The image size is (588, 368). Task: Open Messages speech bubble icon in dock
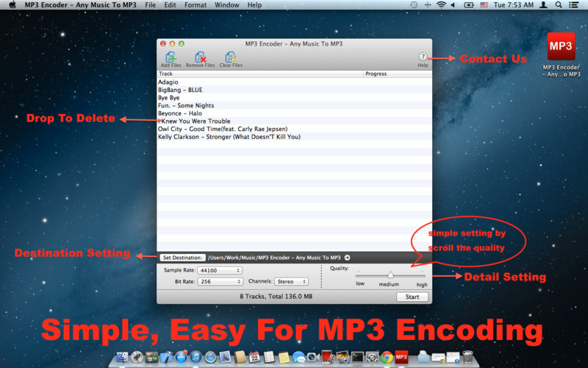[x=298, y=357]
